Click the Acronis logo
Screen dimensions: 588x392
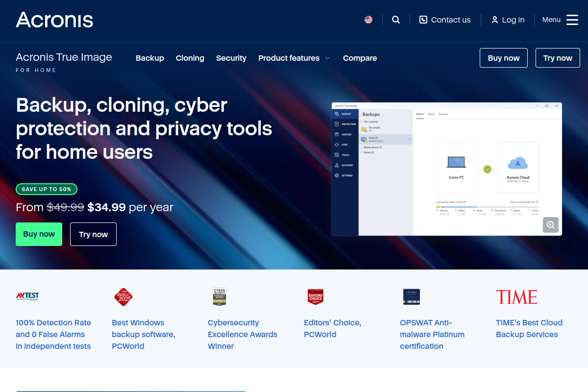[x=54, y=20]
